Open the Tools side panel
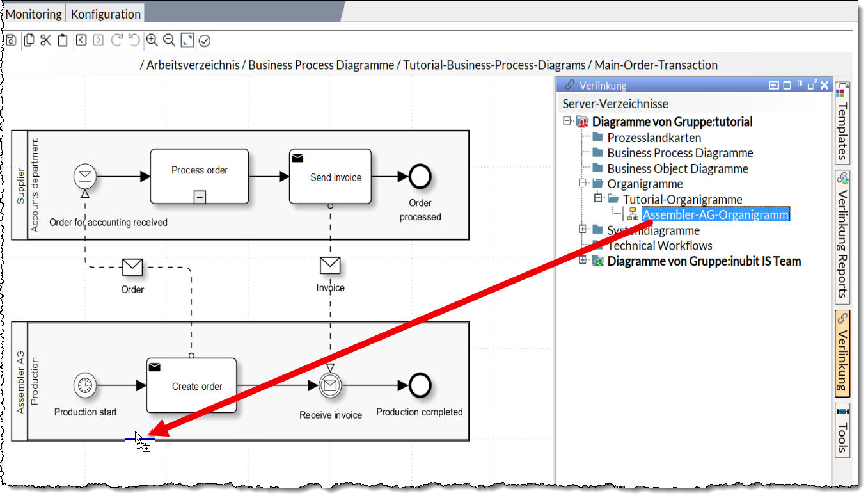The image size is (868, 498). click(x=842, y=430)
